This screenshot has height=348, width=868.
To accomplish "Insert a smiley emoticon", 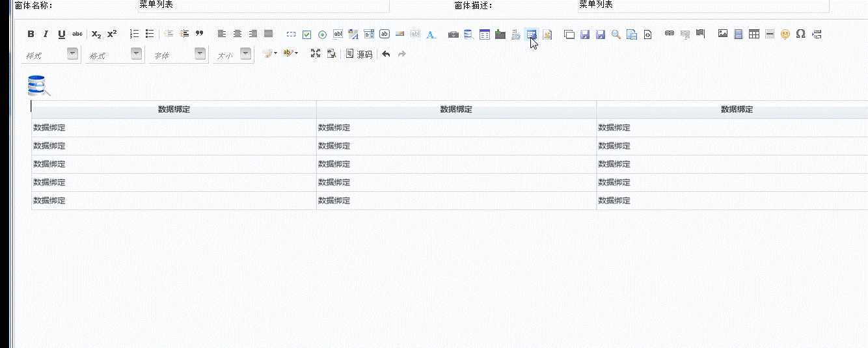I will click(x=785, y=34).
